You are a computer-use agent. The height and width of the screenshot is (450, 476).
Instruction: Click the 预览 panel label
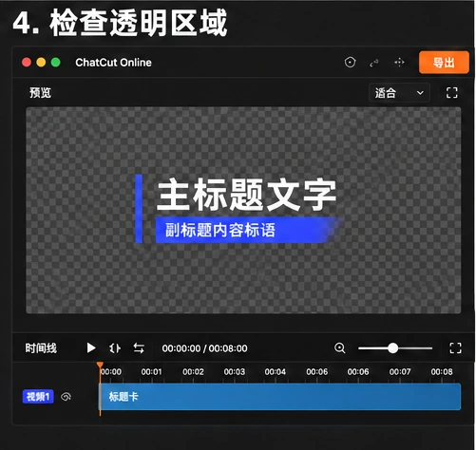click(x=40, y=93)
